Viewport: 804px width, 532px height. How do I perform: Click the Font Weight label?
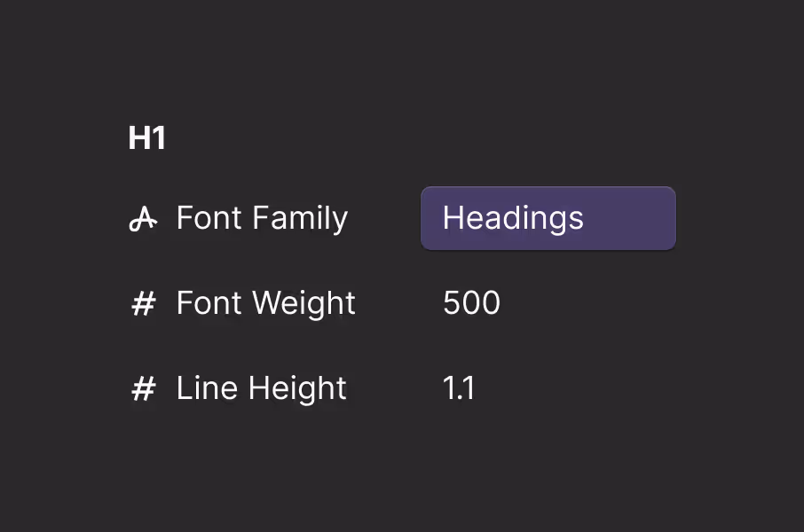(265, 303)
